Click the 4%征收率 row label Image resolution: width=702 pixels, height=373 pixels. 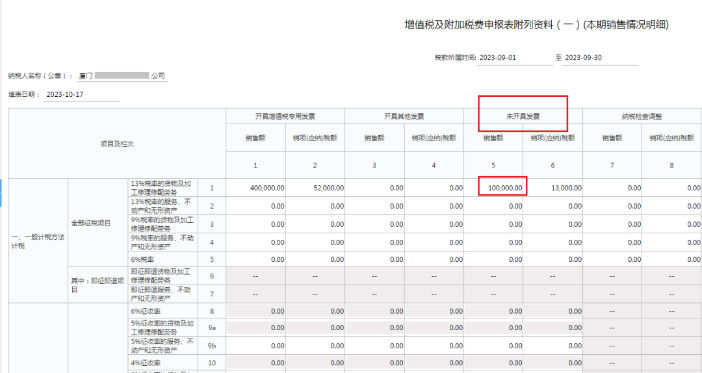pos(146,363)
